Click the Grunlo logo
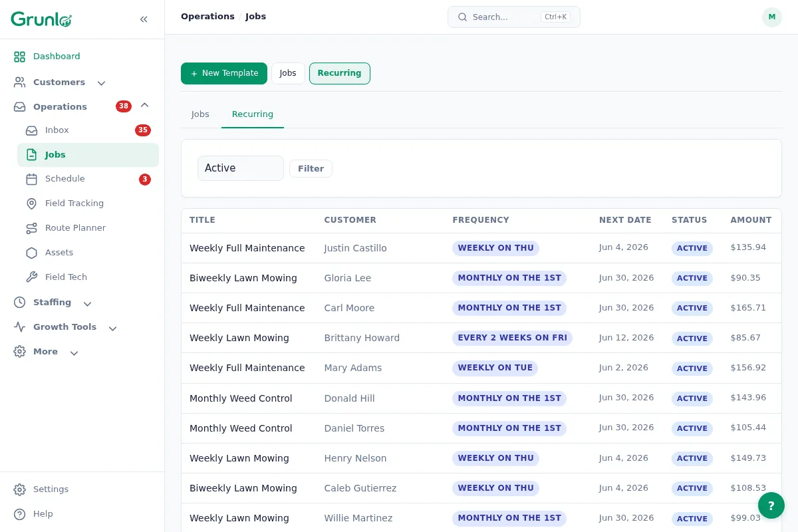The image size is (798, 532). (x=41, y=19)
